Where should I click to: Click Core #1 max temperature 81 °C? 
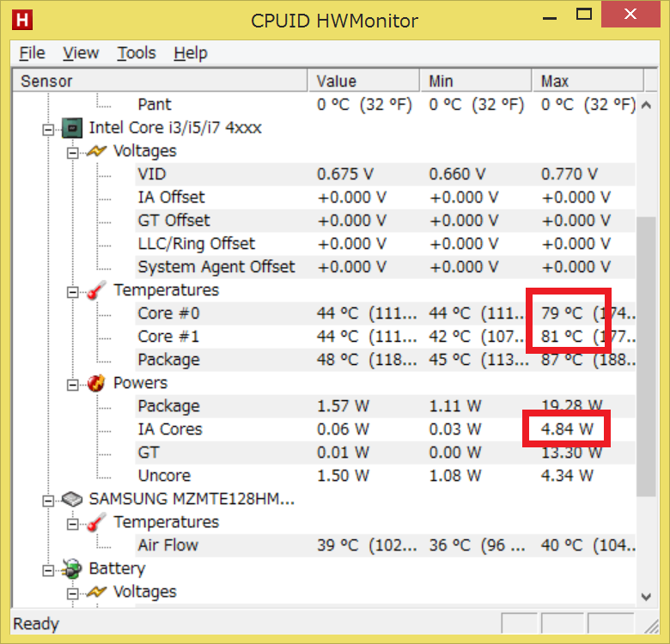(562, 336)
